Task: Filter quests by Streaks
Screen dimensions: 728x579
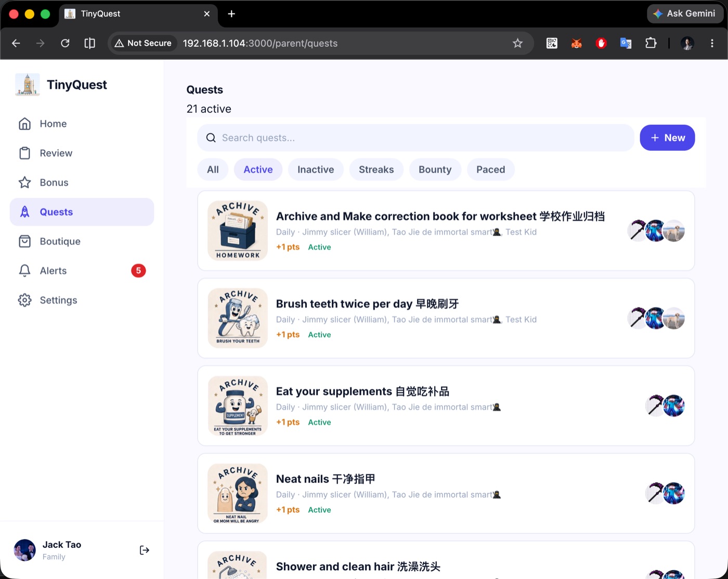Action: pos(376,169)
